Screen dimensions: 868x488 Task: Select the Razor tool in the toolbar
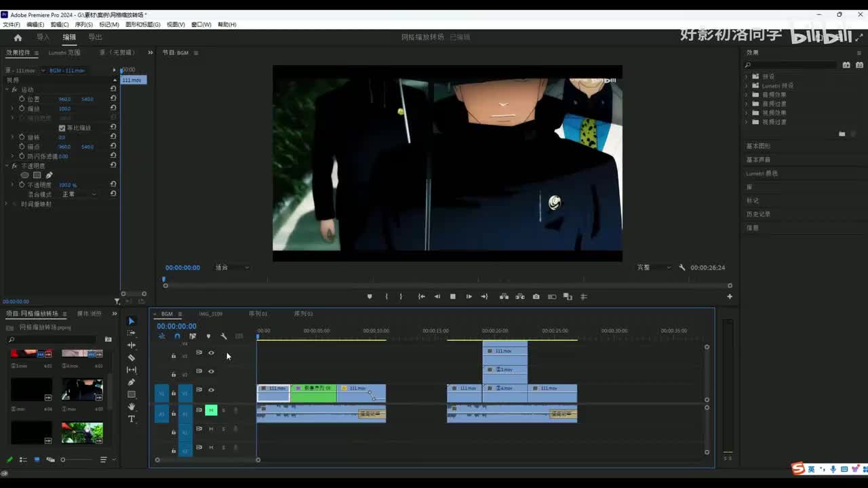[132, 357]
